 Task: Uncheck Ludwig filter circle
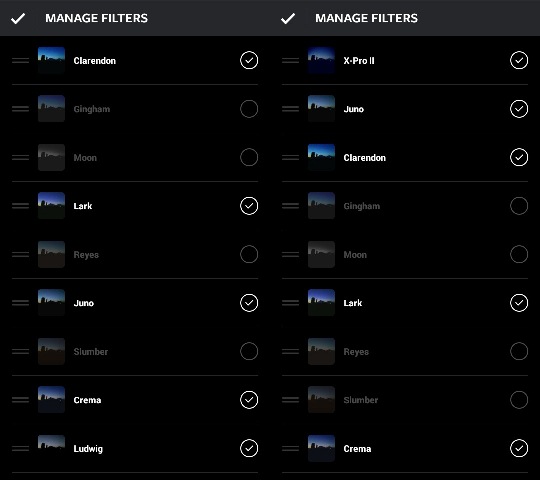pyautogui.click(x=249, y=449)
